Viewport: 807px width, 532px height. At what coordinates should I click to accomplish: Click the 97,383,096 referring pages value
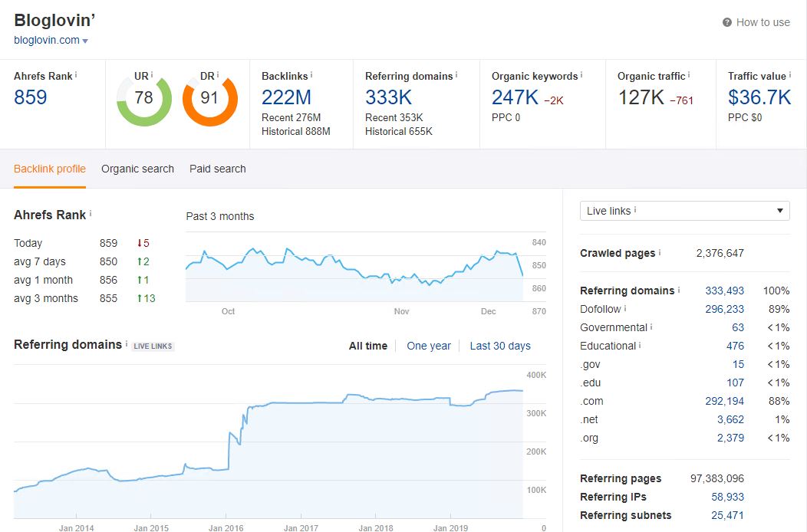717,478
